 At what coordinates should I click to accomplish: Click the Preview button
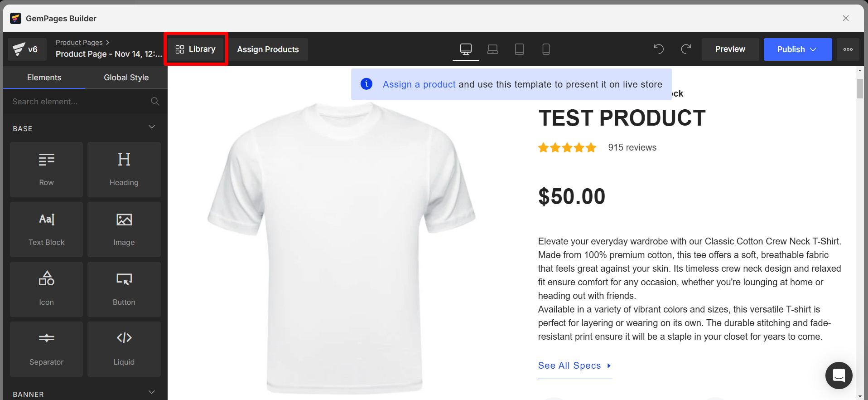point(730,49)
